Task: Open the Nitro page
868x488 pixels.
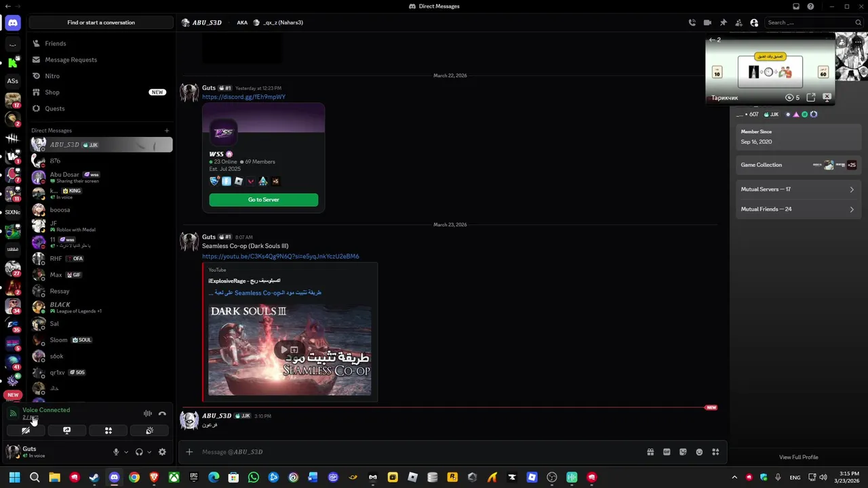Action: tap(100, 76)
